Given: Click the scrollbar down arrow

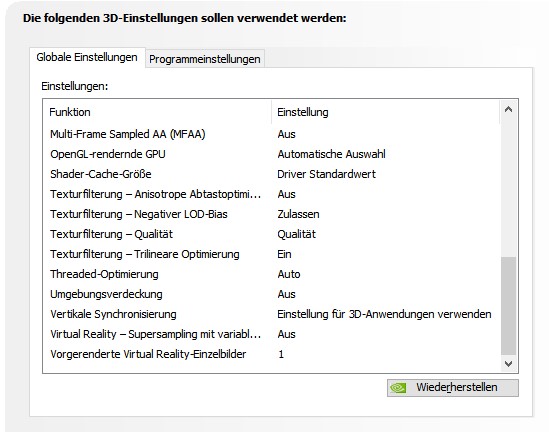Looking at the screenshot, I should tap(508, 364).
